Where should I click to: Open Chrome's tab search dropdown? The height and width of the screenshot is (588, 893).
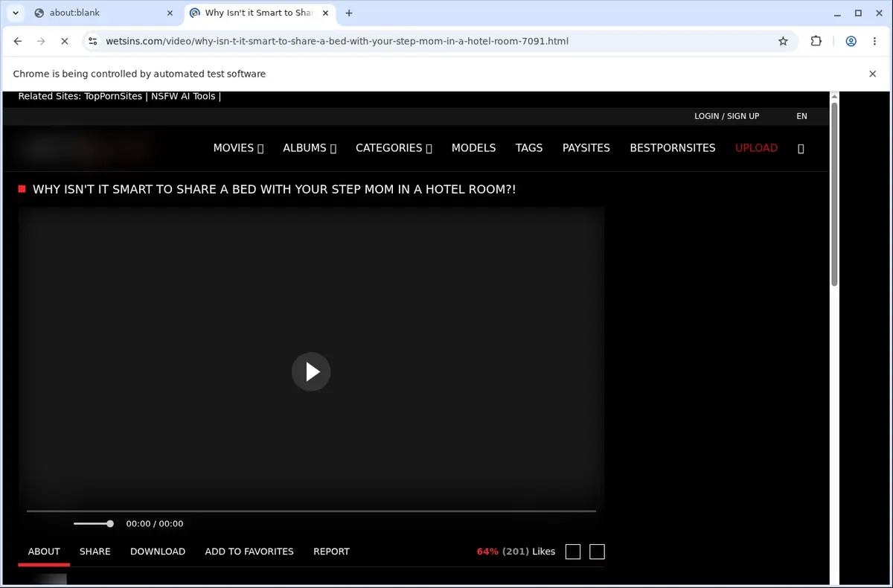tap(16, 13)
